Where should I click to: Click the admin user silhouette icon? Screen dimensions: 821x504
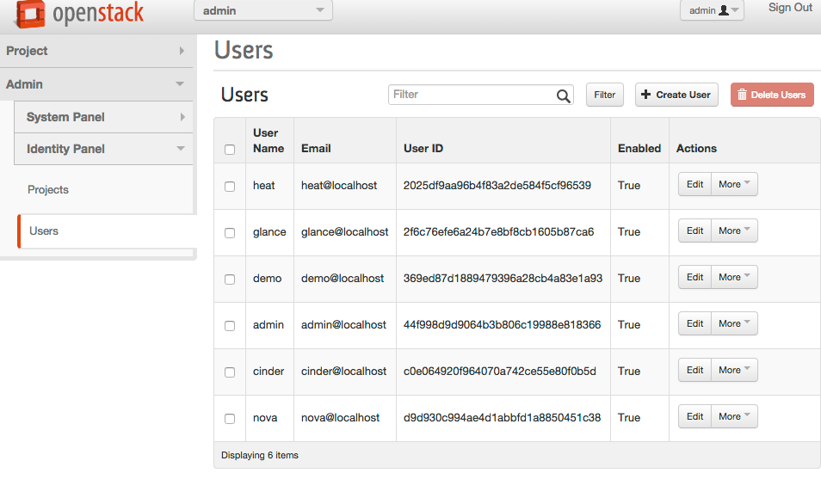pos(724,10)
